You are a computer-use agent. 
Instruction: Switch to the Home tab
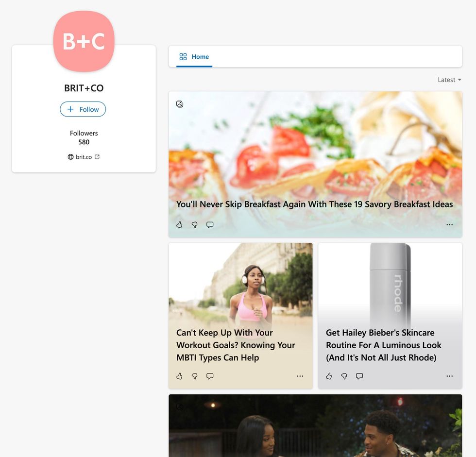(x=194, y=57)
